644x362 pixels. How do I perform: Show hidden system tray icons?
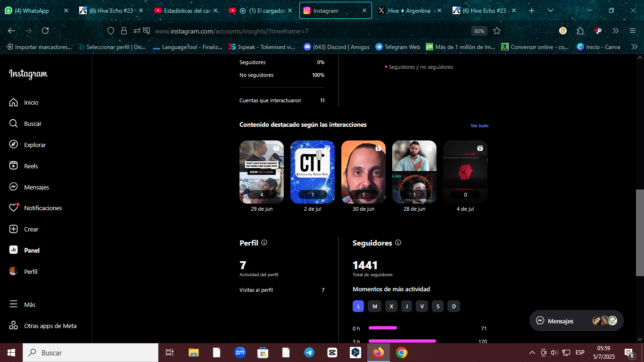[532, 353]
